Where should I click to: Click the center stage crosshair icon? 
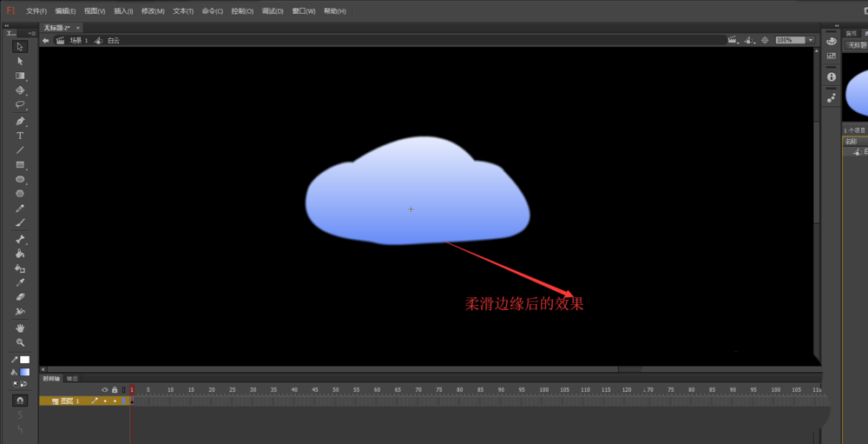point(765,40)
